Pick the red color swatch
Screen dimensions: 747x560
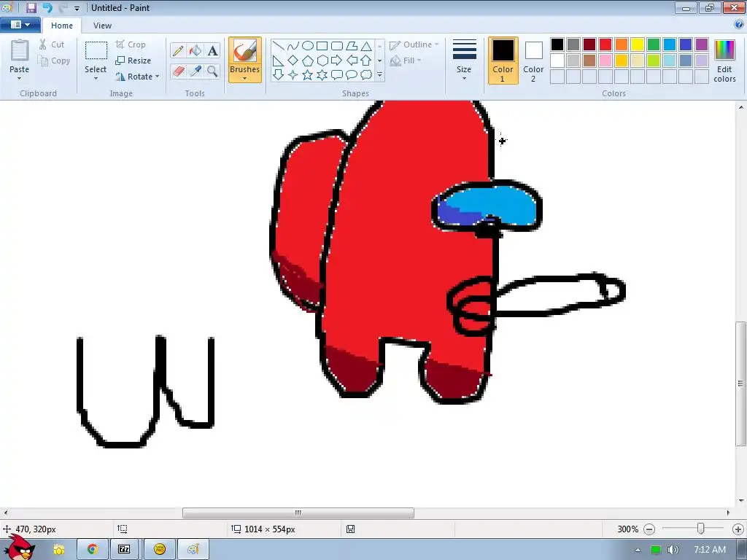click(x=605, y=44)
